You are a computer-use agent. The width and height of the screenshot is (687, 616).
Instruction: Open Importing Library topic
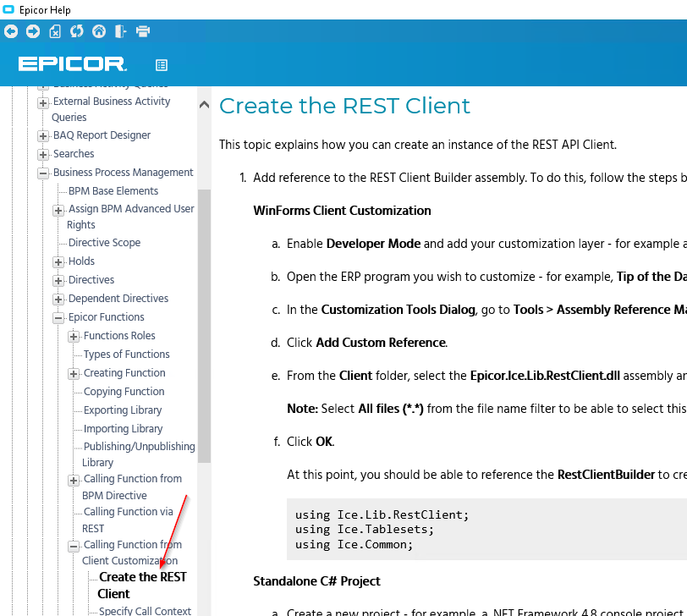click(124, 428)
